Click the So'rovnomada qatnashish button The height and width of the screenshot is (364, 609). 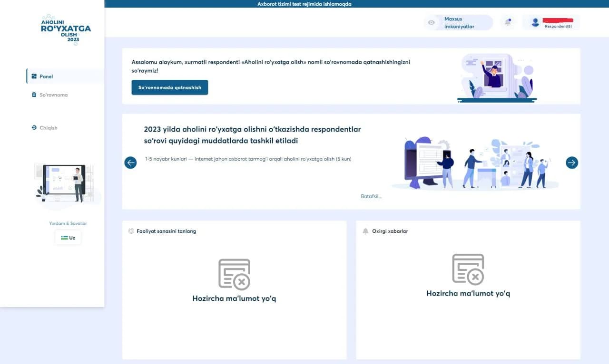tap(170, 87)
